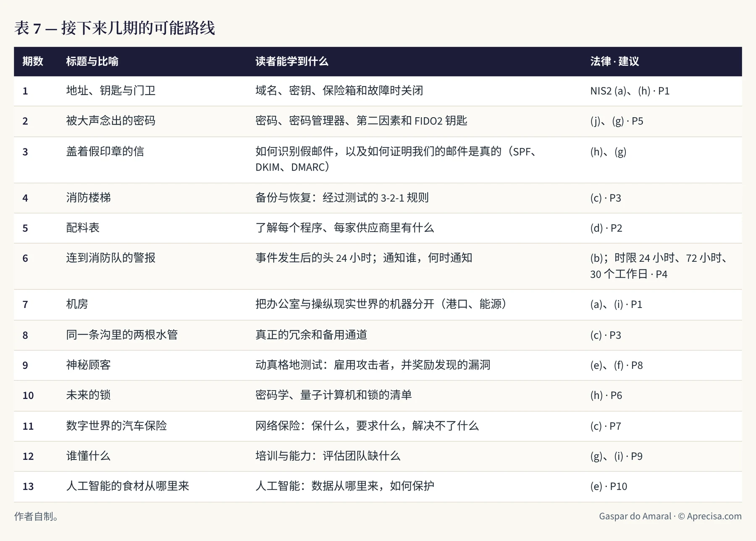Click the cell (g)、(i) · P9
756x541 pixels.
click(x=616, y=456)
